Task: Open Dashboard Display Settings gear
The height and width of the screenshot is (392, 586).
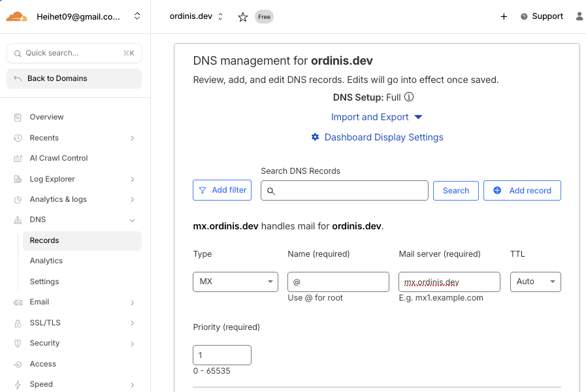Action: [316, 137]
